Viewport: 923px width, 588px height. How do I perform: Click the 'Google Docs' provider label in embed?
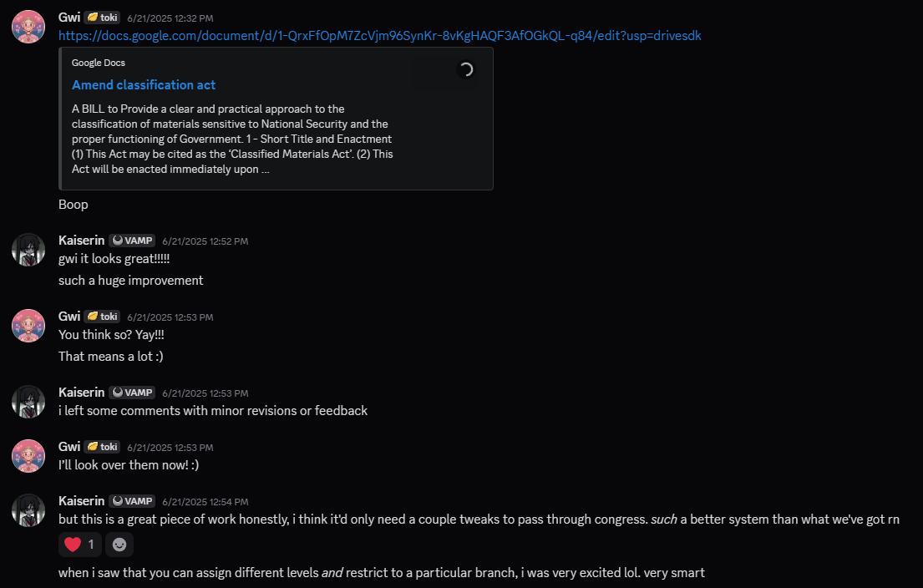pyautogui.click(x=99, y=63)
